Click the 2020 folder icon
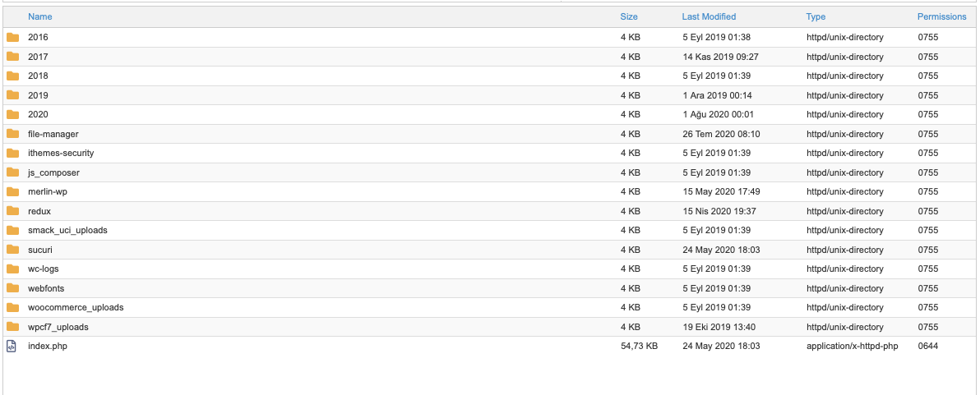The height and width of the screenshot is (395, 980). [x=12, y=115]
